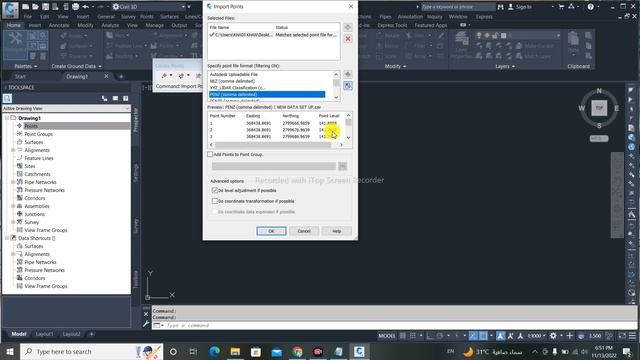Click the customization menu icon in status bar
Image resolution: width=640 pixels, height=360 pixels.
click(x=632, y=336)
